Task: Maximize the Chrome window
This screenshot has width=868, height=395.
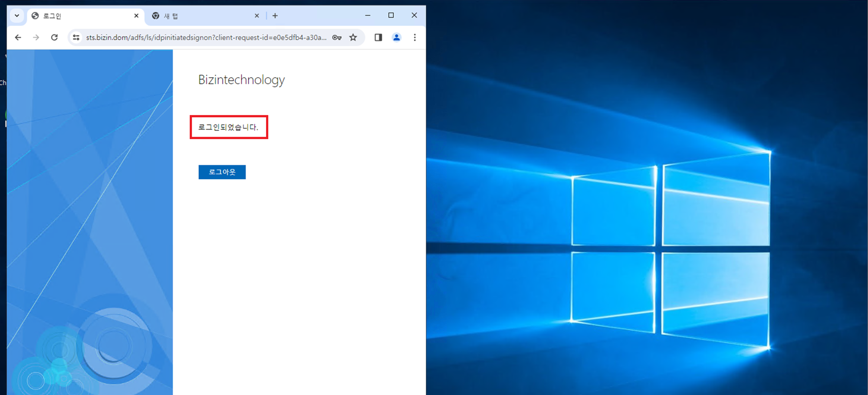Action: coord(391,15)
